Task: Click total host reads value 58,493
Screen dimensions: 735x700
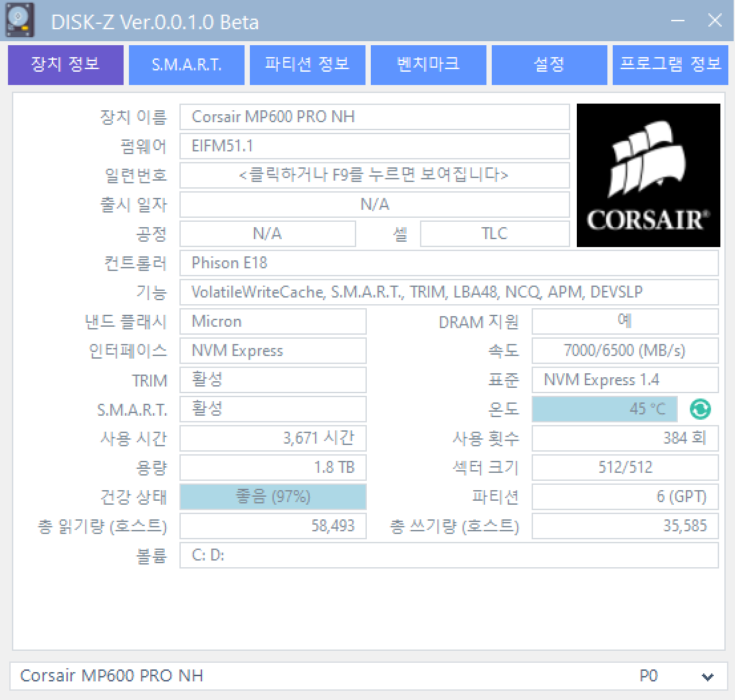Action: (273, 526)
